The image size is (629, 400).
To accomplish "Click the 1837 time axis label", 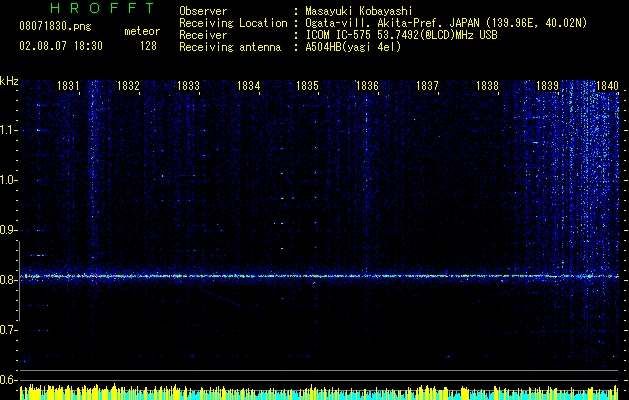I will (x=427, y=86).
